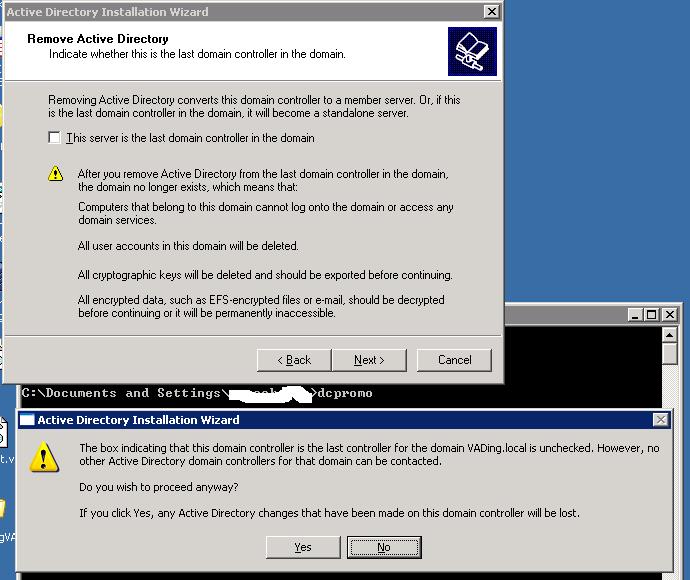690x580 pixels.
Task: Click the Back button in the wizard
Action: (x=294, y=360)
